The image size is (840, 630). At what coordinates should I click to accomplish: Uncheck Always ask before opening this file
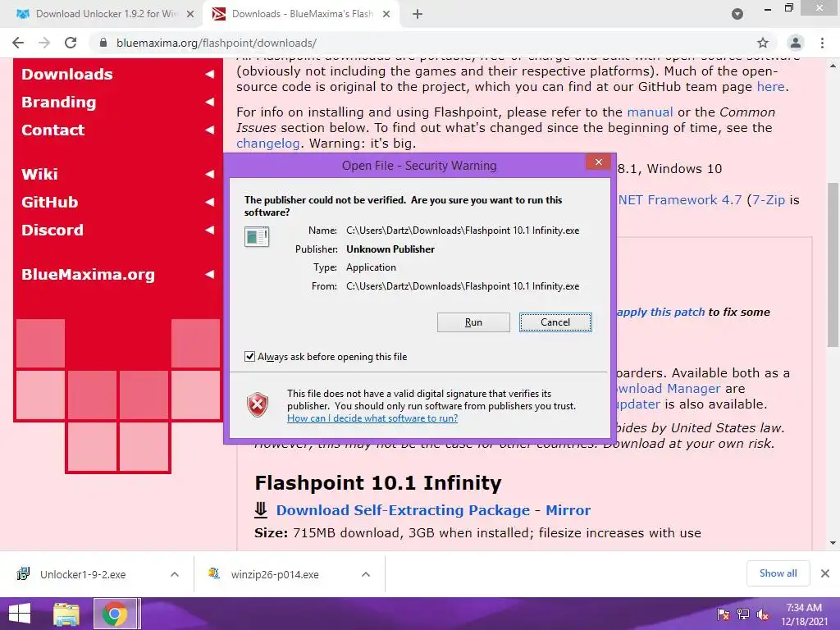249,357
